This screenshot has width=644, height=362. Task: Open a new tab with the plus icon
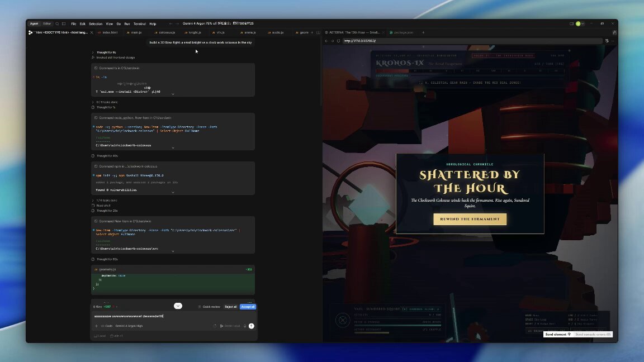click(423, 32)
